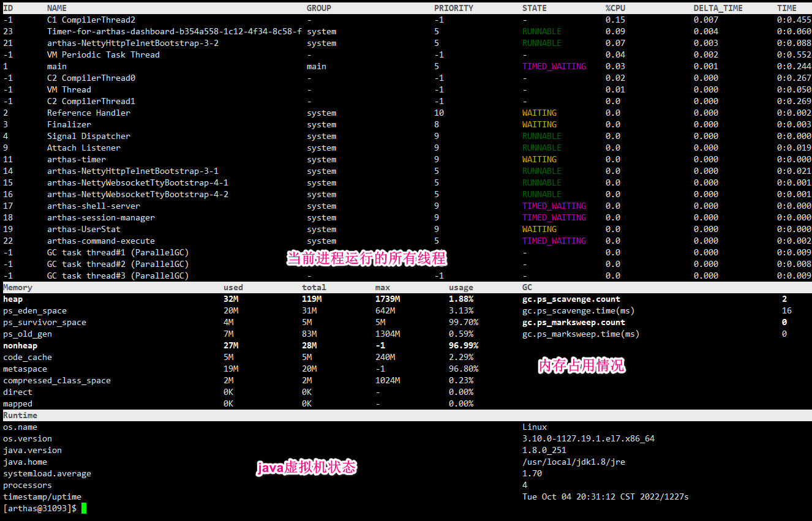Click the 96.99% nonheap usage value
This screenshot has height=521, width=812.
click(x=464, y=345)
